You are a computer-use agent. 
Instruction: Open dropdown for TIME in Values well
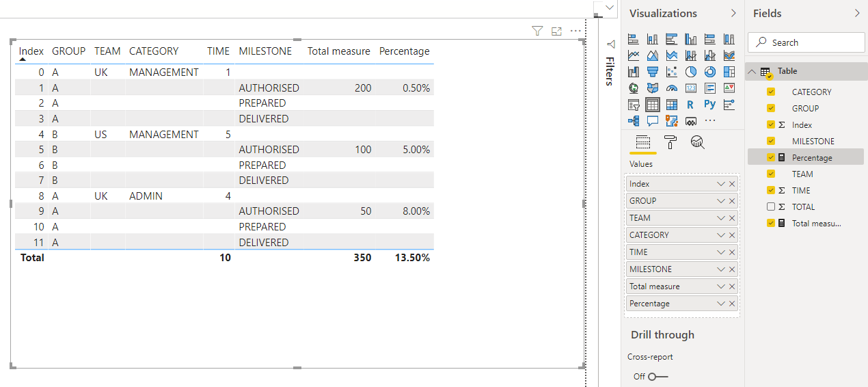click(720, 252)
